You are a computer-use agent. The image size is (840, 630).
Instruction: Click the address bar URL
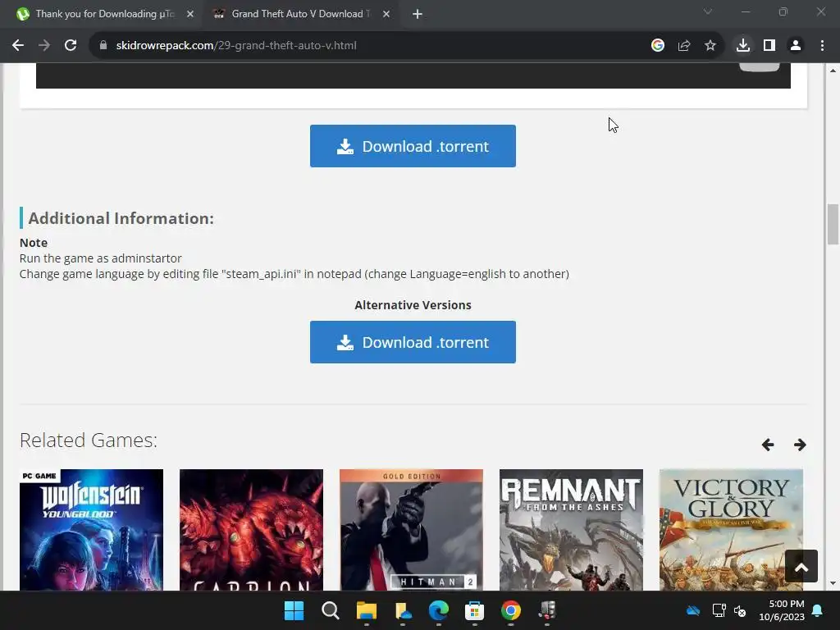[235, 46]
